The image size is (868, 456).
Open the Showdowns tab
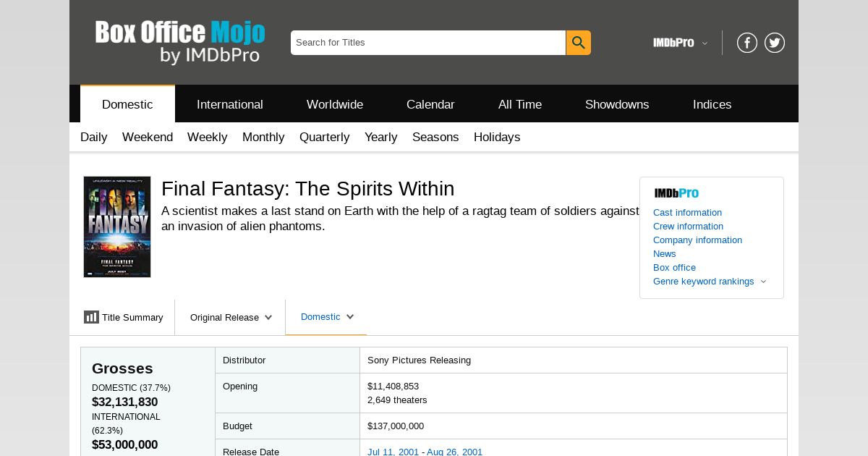pyautogui.click(x=617, y=104)
